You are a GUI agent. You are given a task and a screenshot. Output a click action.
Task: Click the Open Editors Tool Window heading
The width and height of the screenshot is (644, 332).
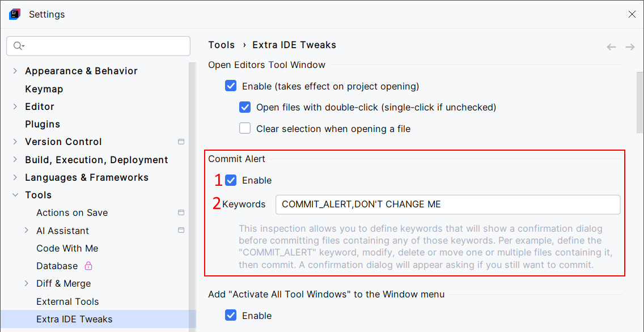click(x=266, y=65)
